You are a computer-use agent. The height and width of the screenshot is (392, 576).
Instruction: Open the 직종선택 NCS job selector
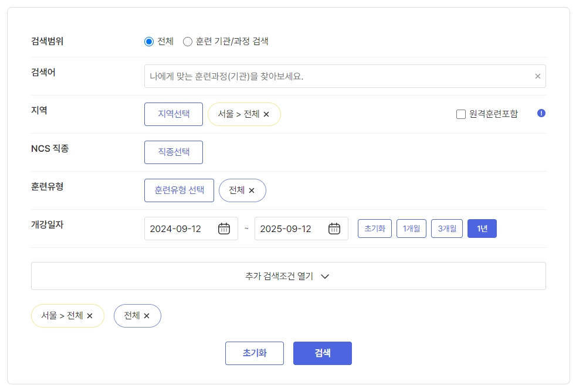click(x=174, y=152)
